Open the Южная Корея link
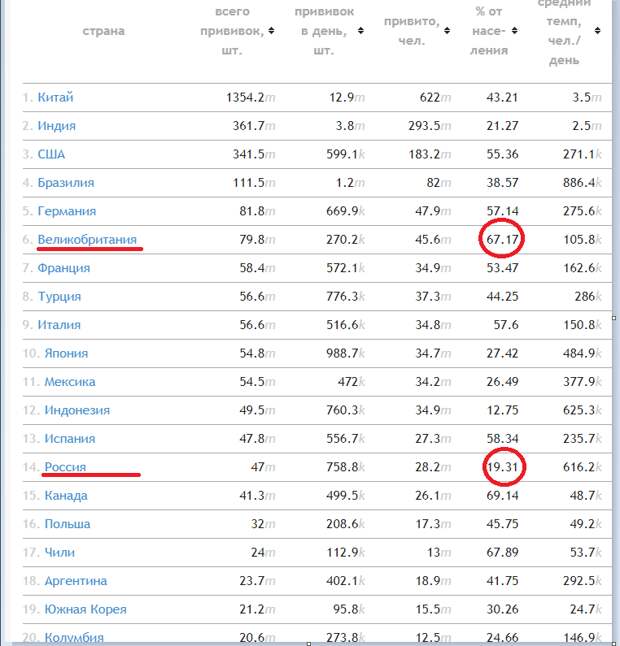Viewport: 620px width, 646px height. (x=85, y=609)
